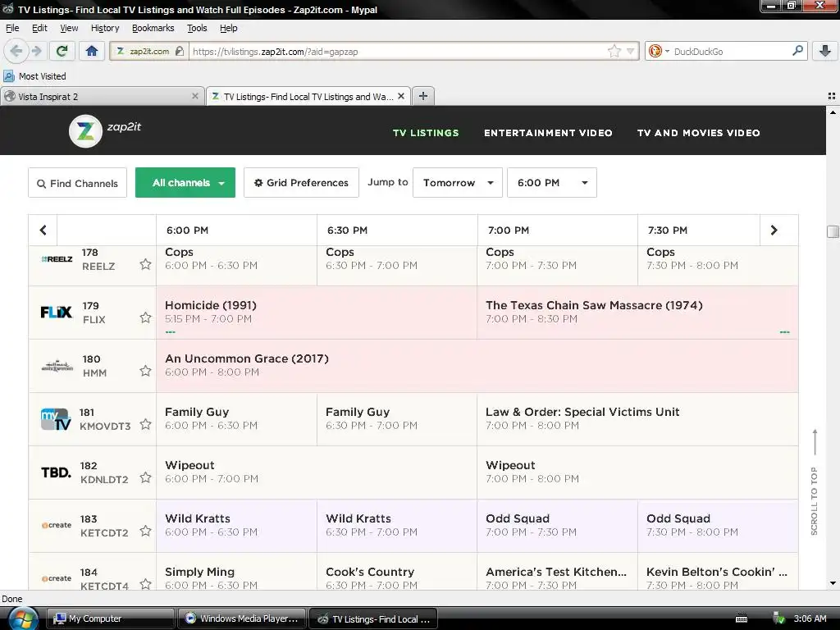
Task: Advance to later times with the right chevron
Action: pos(774,230)
